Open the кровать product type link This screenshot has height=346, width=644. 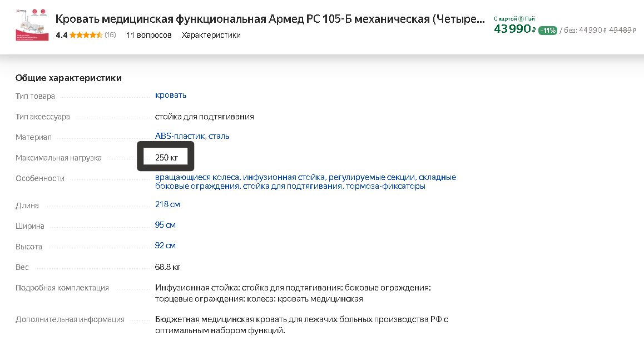click(x=170, y=95)
